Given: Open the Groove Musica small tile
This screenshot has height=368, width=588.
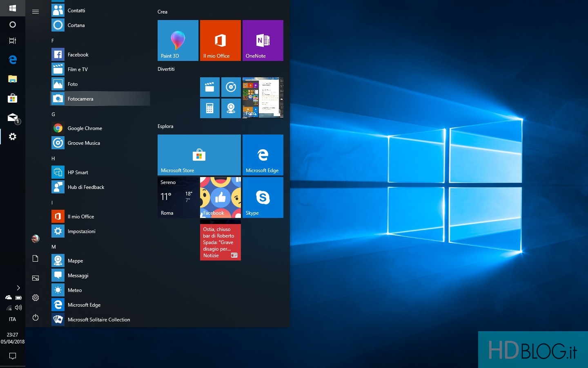Looking at the screenshot, I should tap(231, 87).
